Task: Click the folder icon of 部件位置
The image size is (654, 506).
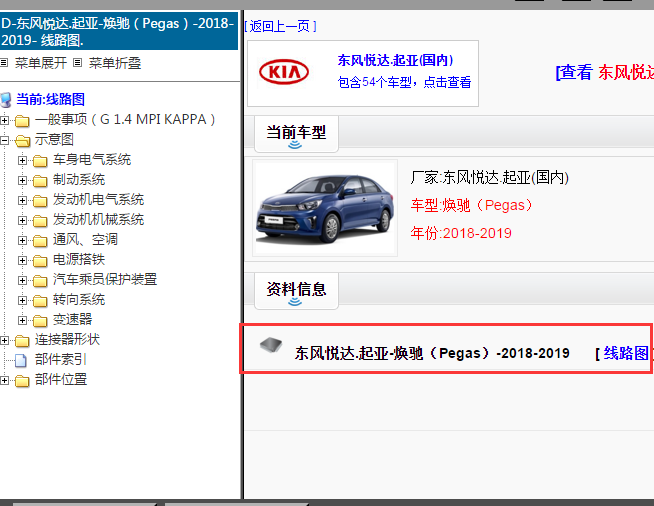Action: tap(22, 380)
